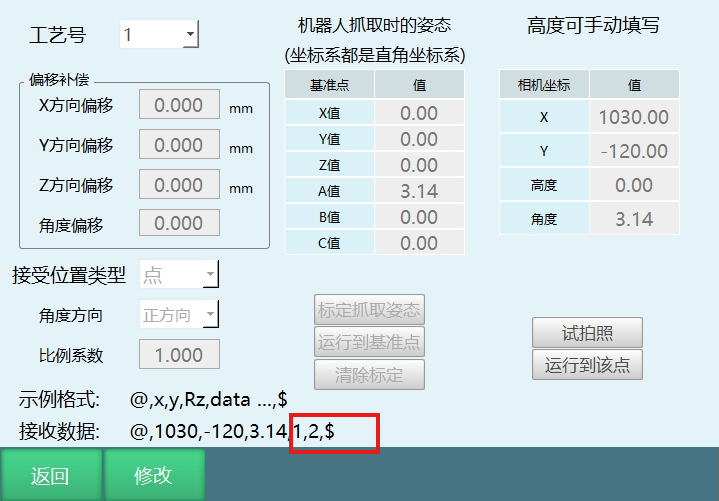Viewport: 719px width, 501px height.
Task: Click the green 返回 button
Action: (x=50, y=475)
